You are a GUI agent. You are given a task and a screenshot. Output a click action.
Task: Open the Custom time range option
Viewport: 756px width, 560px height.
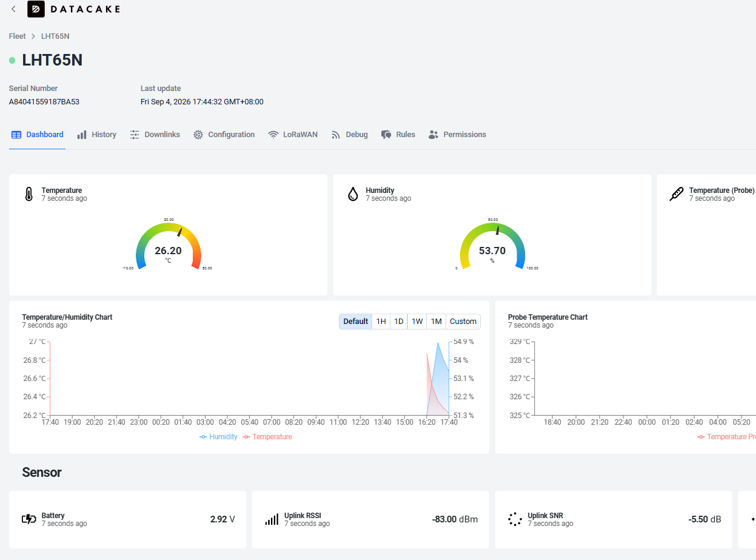tap(463, 322)
